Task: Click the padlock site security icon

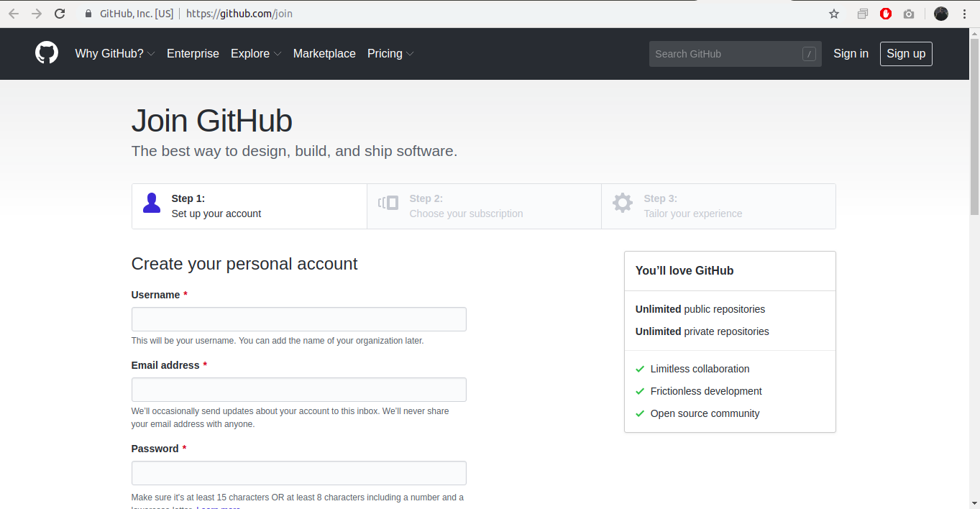Action: click(x=88, y=14)
